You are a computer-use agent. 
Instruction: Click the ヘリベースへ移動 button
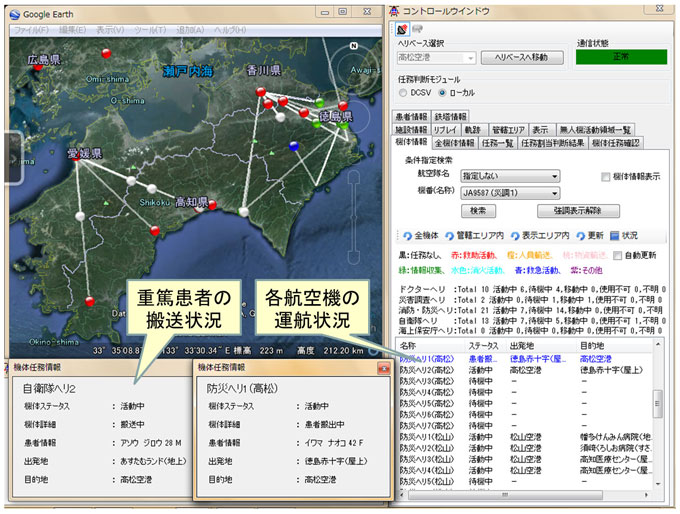click(522, 57)
